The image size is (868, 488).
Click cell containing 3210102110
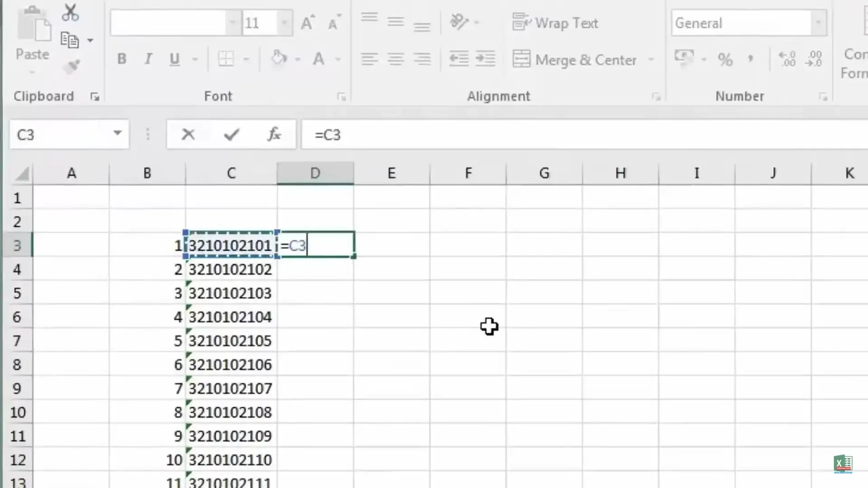click(x=231, y=460)
